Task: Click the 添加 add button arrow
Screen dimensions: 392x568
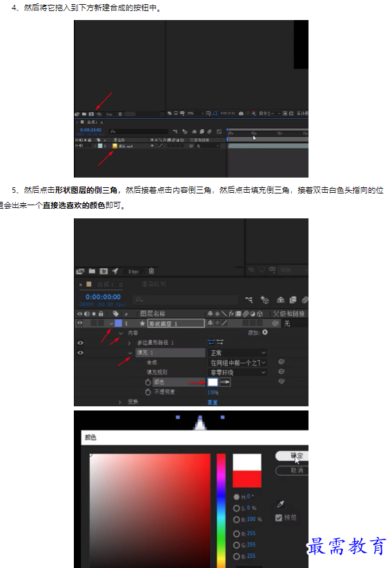Action: click(x=265, y=332)
